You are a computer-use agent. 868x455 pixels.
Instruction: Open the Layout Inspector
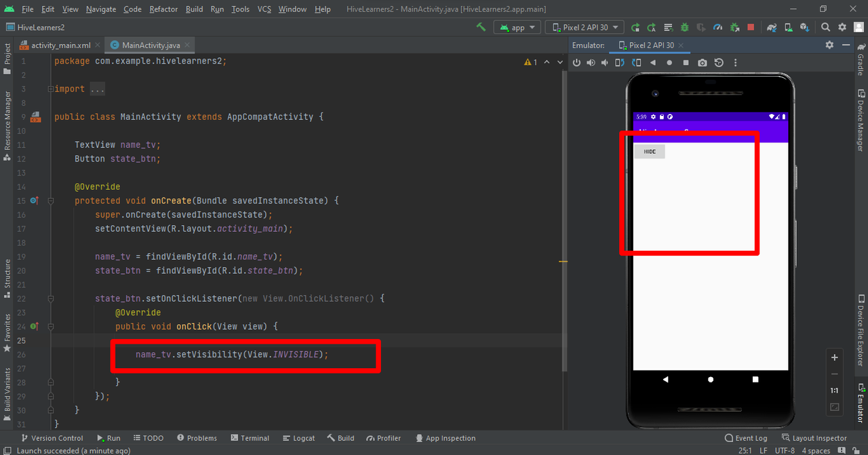(814, 438)
